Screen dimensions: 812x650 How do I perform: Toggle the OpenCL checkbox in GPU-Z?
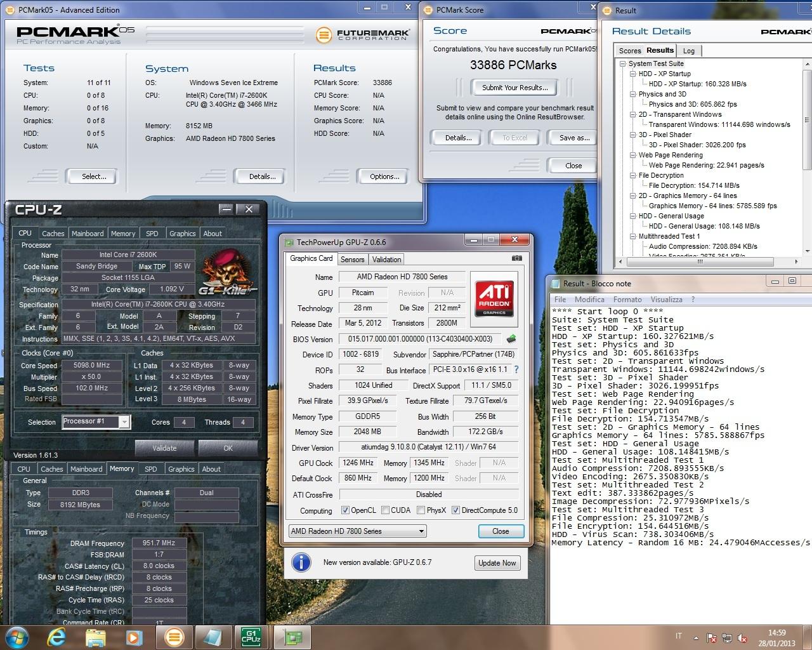(345, 510)
